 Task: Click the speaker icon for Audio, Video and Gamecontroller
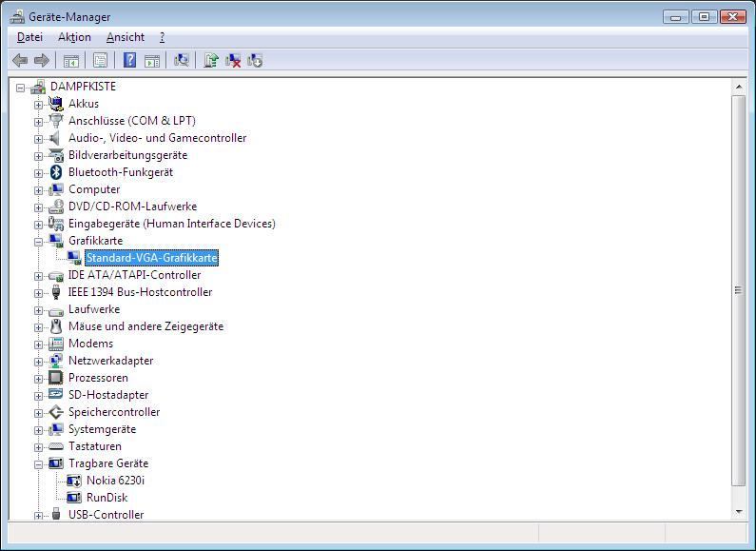pos(55,138)
